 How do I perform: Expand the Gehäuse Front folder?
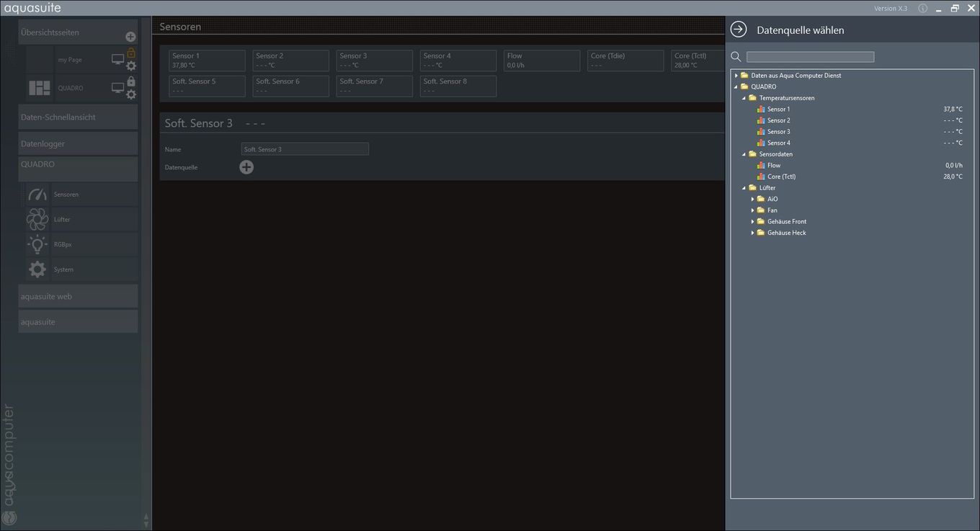752,221
